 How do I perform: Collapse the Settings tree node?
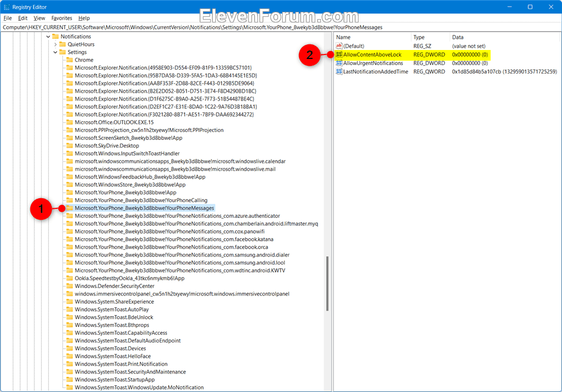point(55,52)
